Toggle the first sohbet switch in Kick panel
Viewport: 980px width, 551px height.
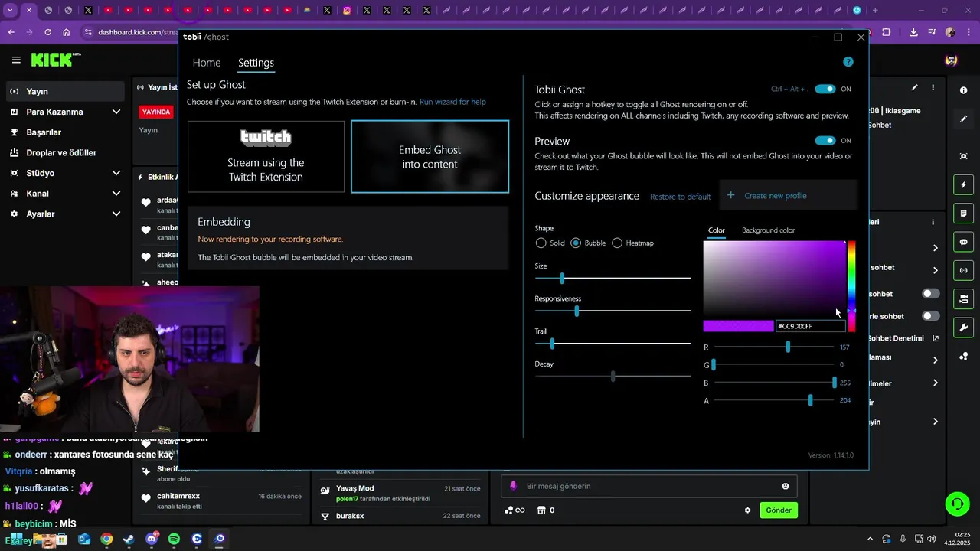point(931,294)
